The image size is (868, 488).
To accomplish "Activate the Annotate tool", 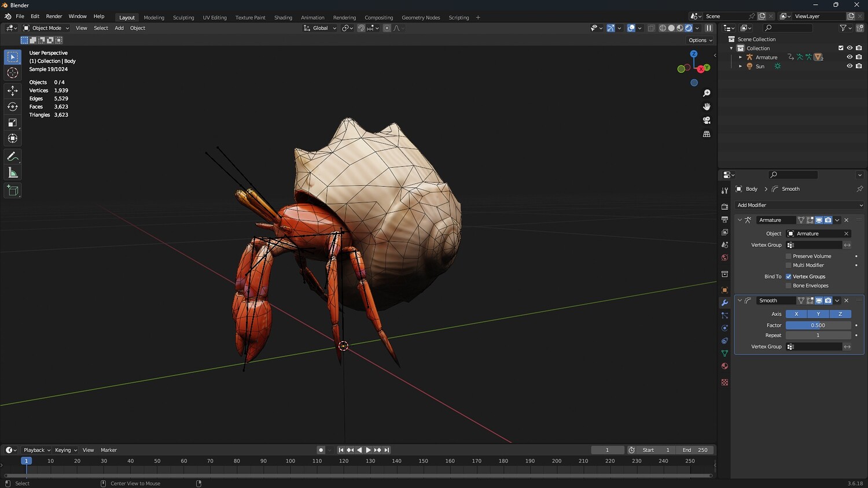I will (x=13, y=157).
